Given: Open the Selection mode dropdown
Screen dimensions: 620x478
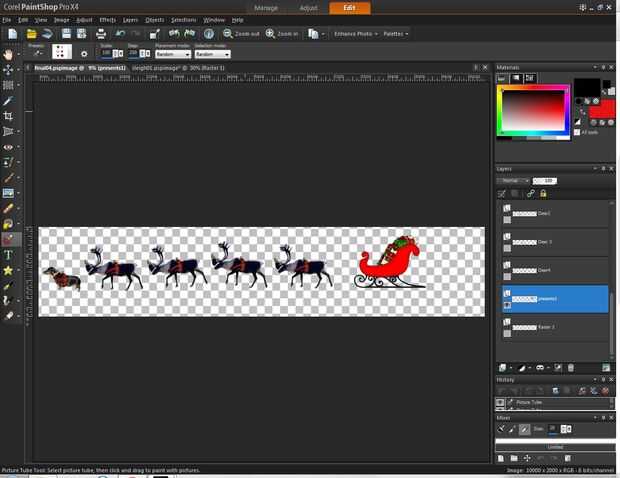Looking at the screenshot, I should click(212, 55).
